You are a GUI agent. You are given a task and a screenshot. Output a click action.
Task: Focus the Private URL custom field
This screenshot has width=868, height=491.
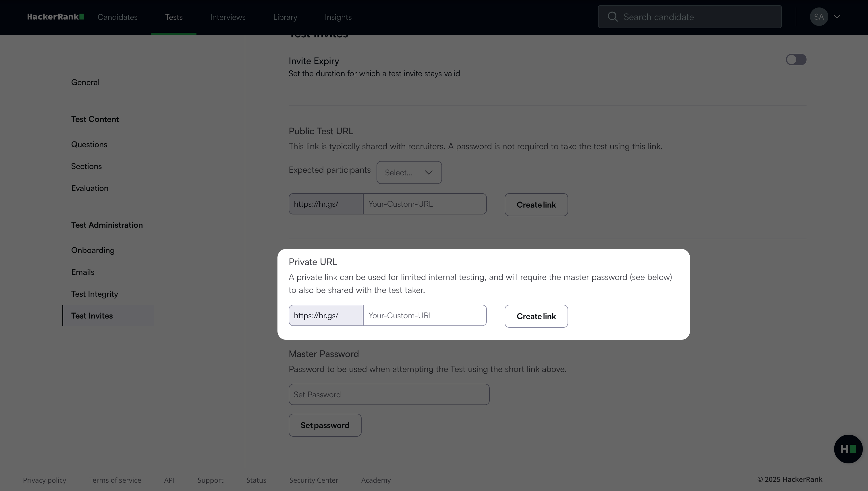[425, 316]
